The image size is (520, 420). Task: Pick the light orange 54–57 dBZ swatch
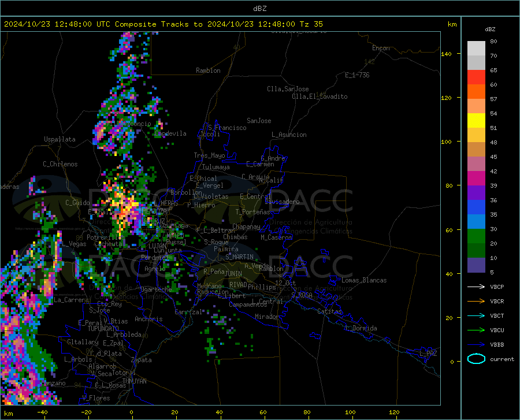[x=476, y=106]
